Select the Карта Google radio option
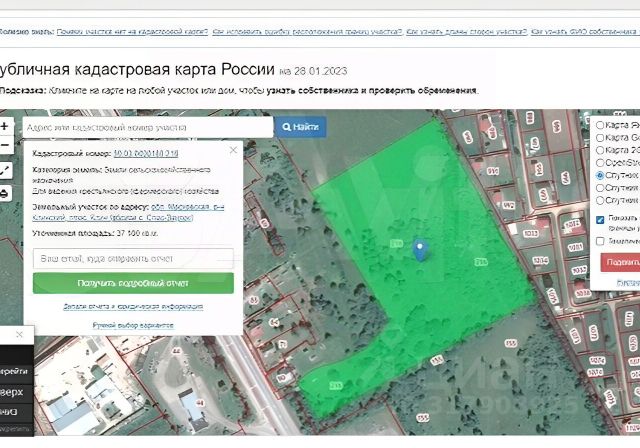The height and width of the screenshot is (448, 640). click(x=600, y=138)
